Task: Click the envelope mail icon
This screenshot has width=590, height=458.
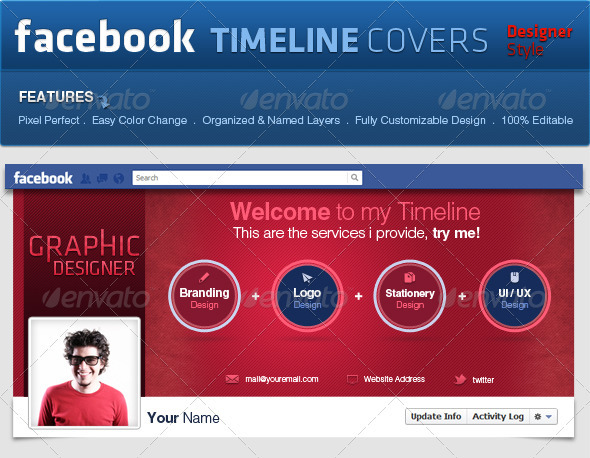Action: click(232, 379)
